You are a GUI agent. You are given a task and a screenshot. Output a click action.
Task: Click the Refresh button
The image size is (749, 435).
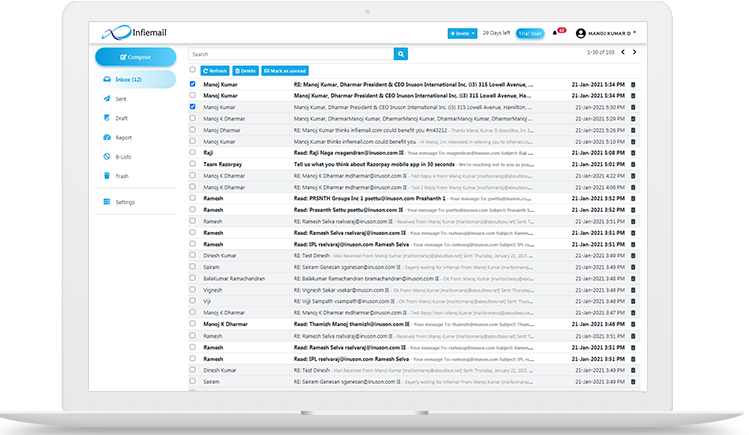point(214,71)
